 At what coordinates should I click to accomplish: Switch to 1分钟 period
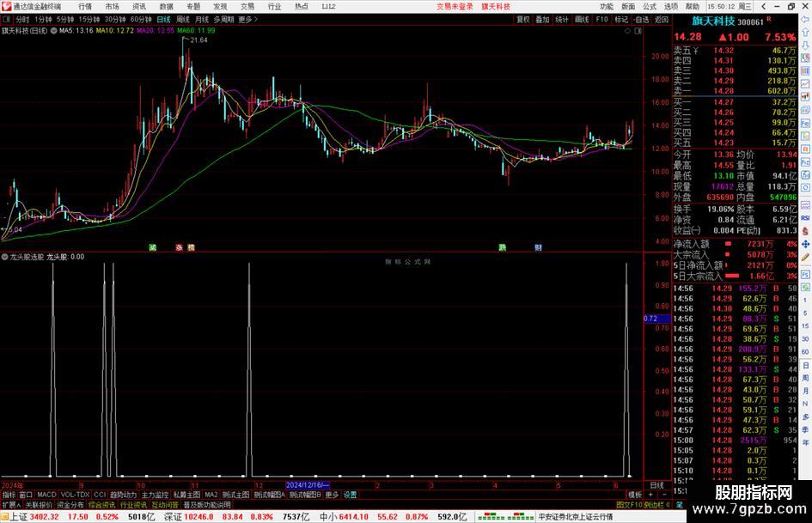43,19
